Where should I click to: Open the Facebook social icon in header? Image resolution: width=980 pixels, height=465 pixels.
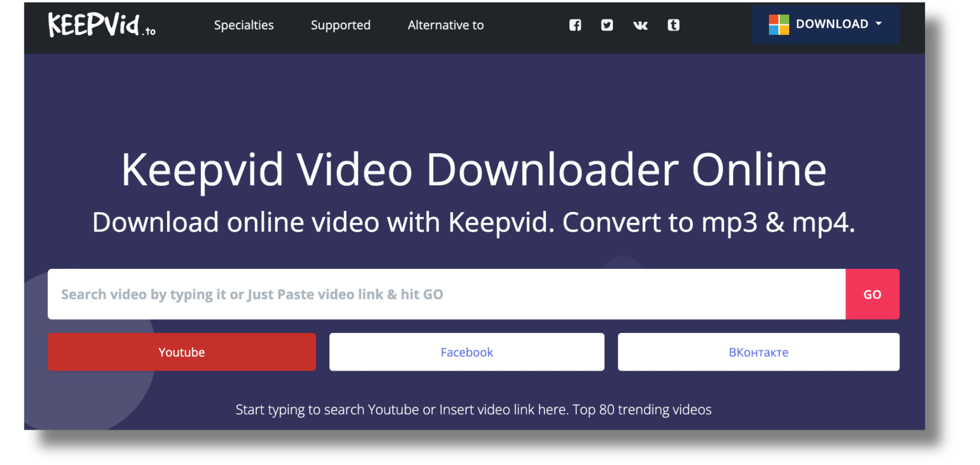pos(575,25)
